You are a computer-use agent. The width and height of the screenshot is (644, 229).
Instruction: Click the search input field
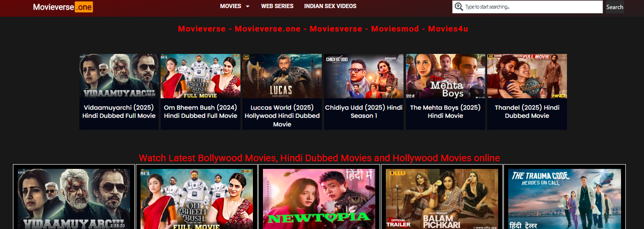(x=527, y=7)
